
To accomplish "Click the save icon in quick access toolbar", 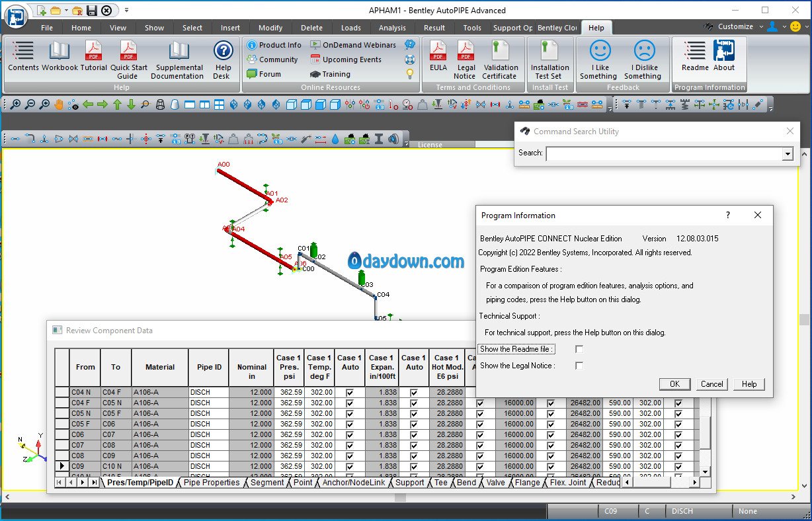I will [x=92, y=10].
